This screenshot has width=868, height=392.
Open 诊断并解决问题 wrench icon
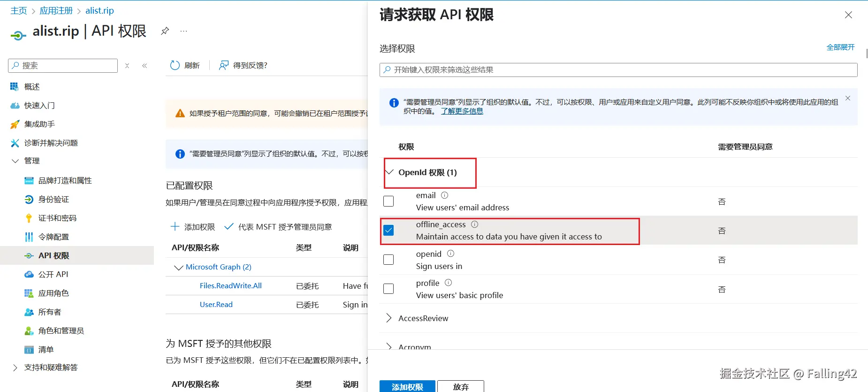pos(15,143)
